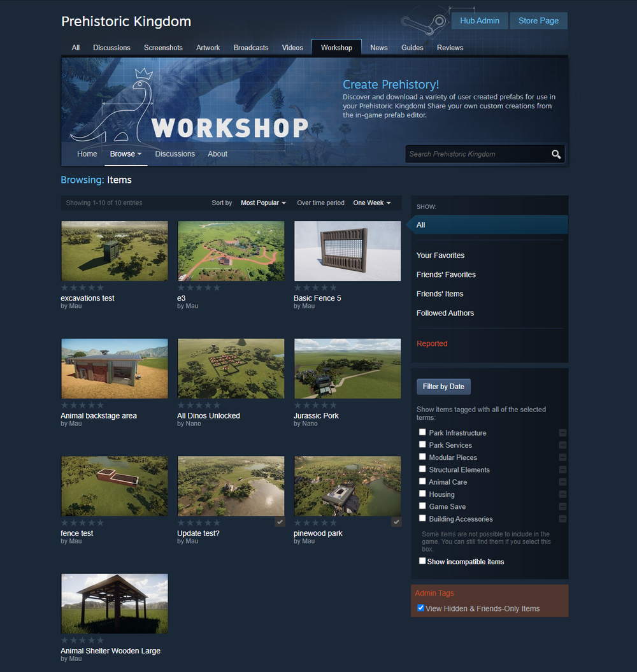Click the checkmark icon on pinewood park
The width and height of the screenshot is (637, 672).
(x=396, y=522)
